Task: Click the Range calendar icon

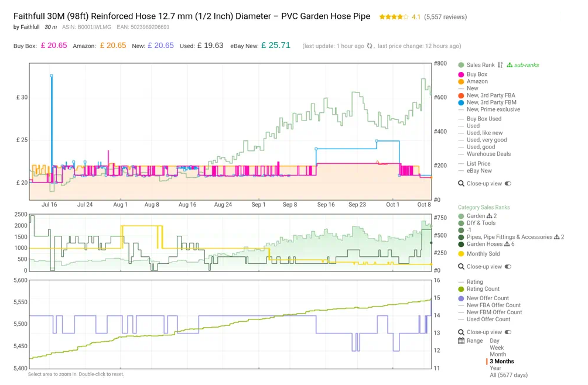Action: click(x=461, y=341)
